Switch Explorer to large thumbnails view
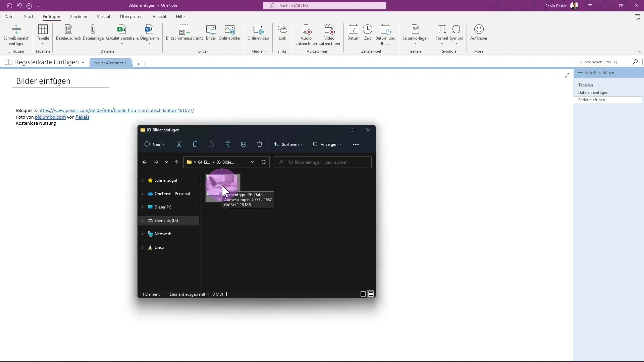644x362 pixels. (x=371, y=294)
